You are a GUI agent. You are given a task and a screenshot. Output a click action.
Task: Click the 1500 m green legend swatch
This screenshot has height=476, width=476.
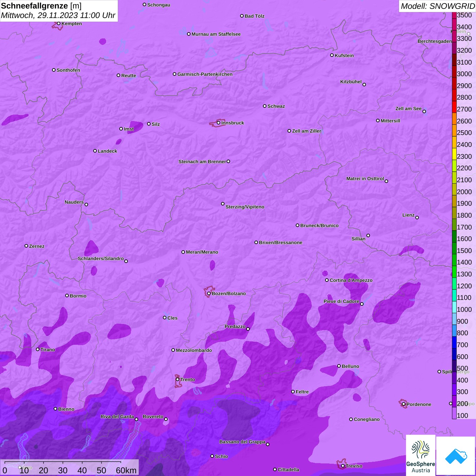tap(454, 248)
